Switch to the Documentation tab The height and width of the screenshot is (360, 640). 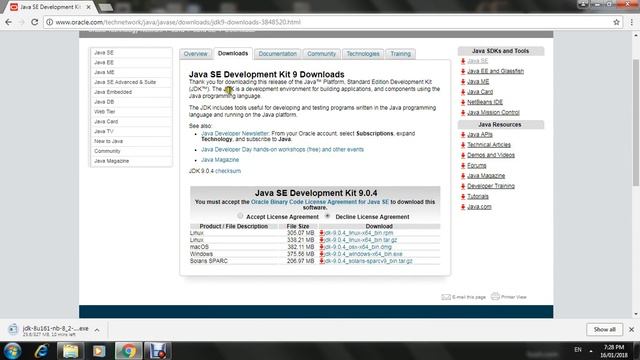coord(278,54)
